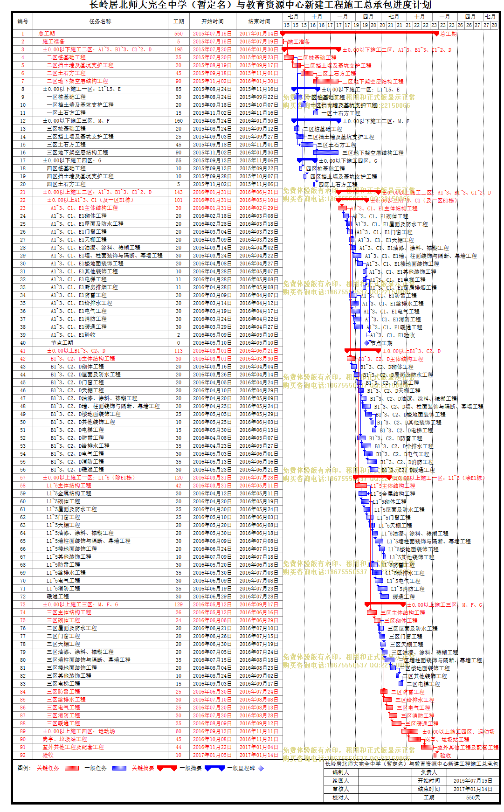504x812 pixels.
Task: Click the 审核人 field in the title block
Action: pyautogui.click(x=340, y=789)
